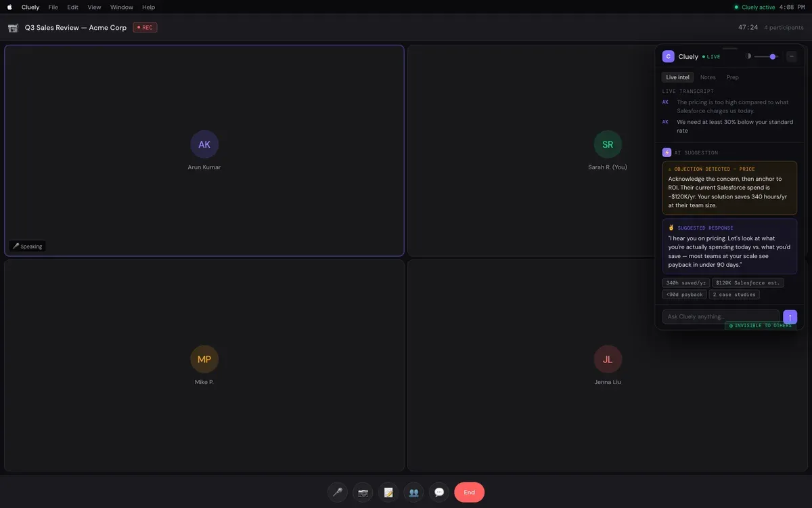Click the meeting camera icon beside the title

(x=13, y=28)
